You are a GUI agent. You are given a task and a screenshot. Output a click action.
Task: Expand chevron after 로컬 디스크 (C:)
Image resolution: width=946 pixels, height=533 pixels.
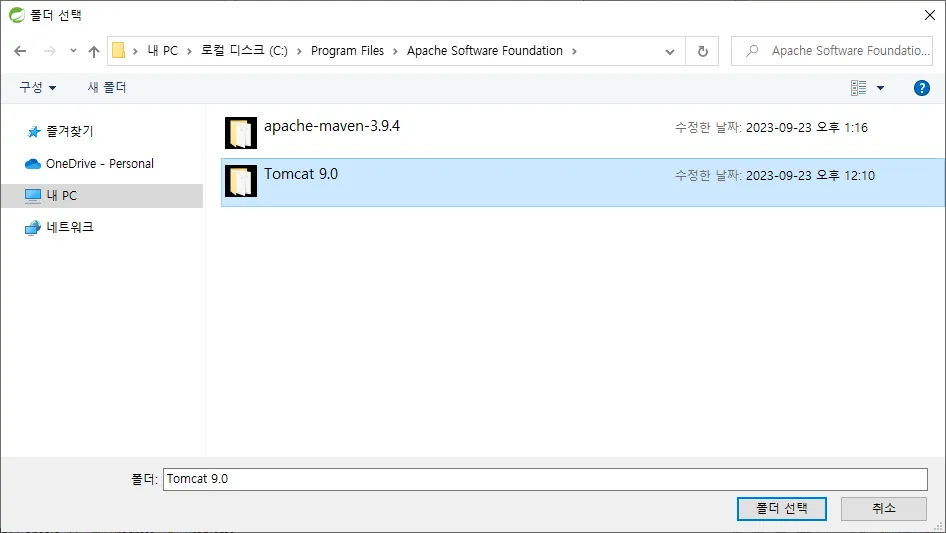coord(299,51)
